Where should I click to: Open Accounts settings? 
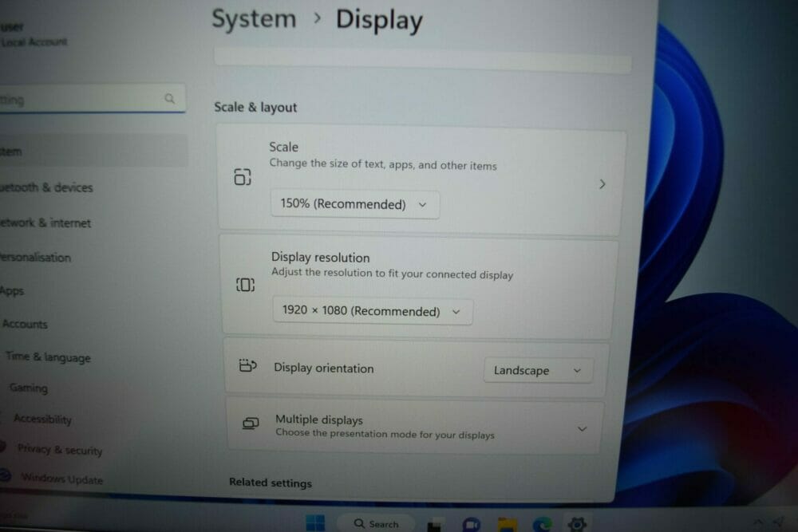(x=25, y=324)
